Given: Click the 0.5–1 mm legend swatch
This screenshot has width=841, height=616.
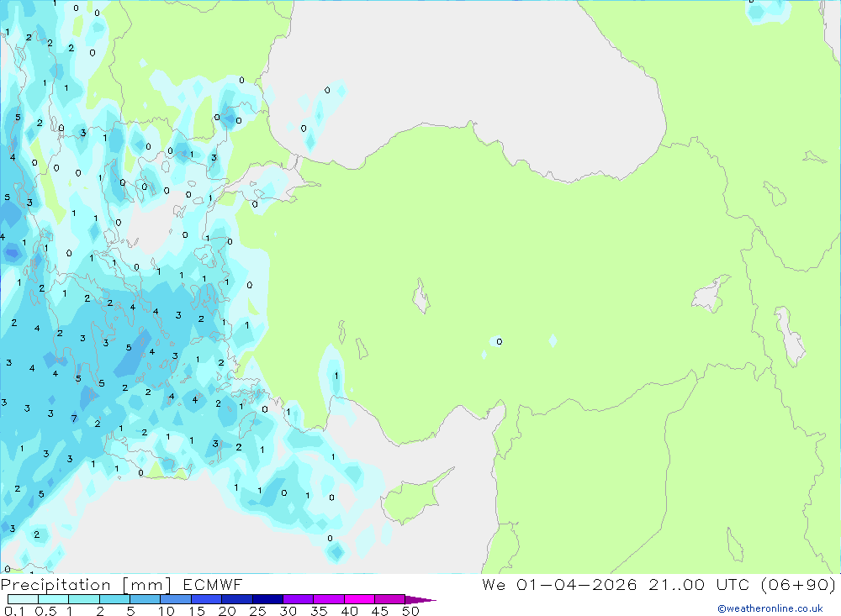Looking at the screenshot, I should tap(53, 599).
